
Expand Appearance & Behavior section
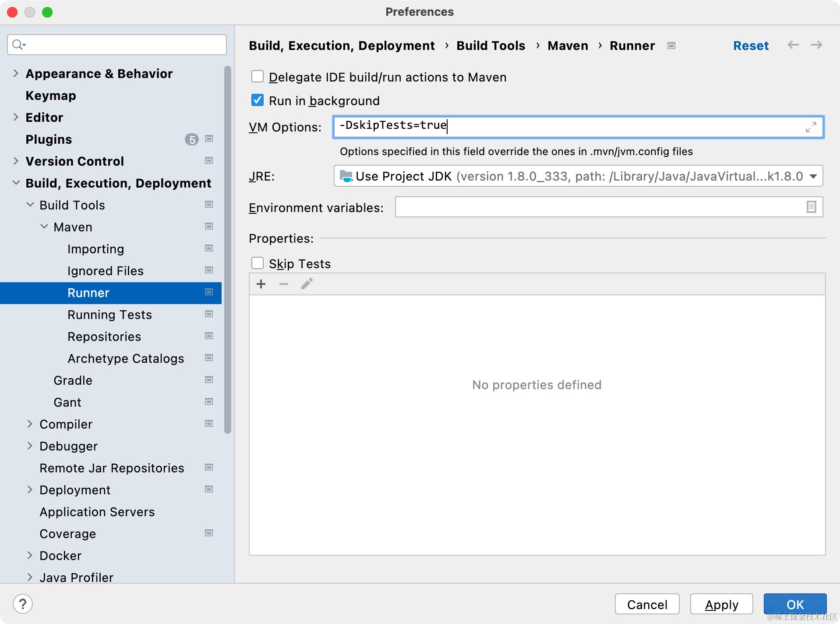16,73
